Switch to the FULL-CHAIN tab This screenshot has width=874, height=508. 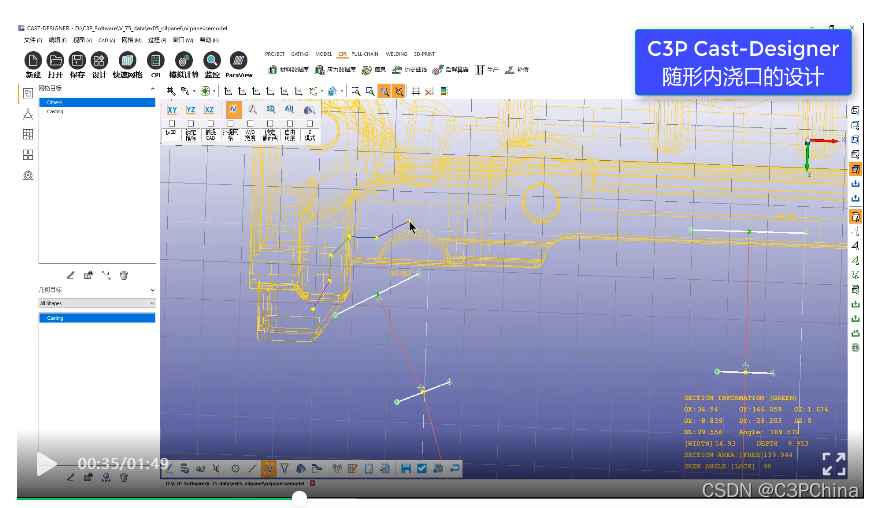365,54
